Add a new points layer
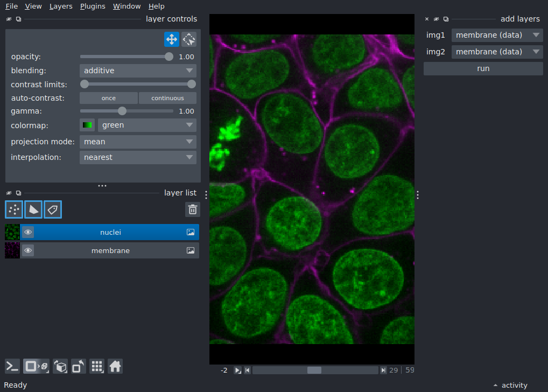Screen dimensions: 548x392 pyautogui.click(x=14, y=209)
